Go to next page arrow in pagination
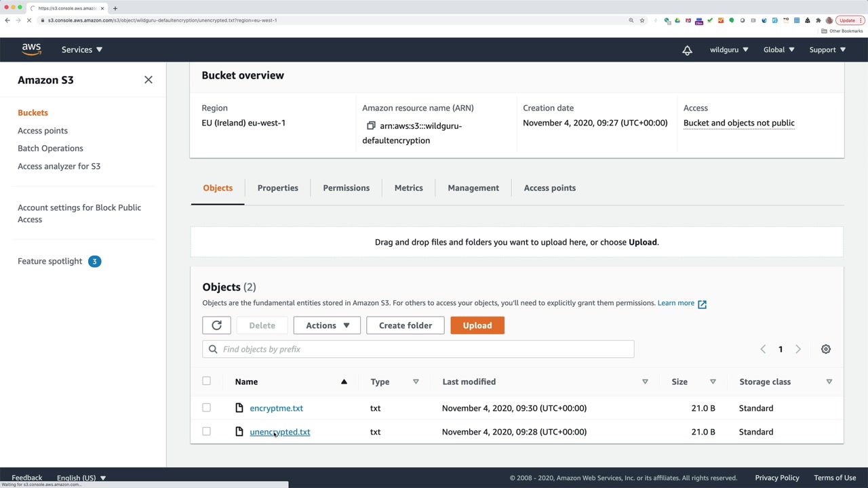868x488 pixels. (x=798, y=349)
